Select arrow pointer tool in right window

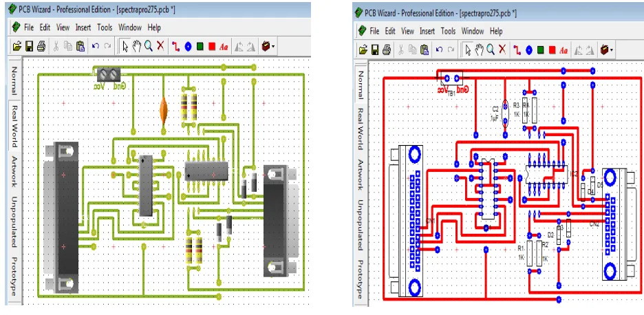pyautogui.click(x=467, y=50)
